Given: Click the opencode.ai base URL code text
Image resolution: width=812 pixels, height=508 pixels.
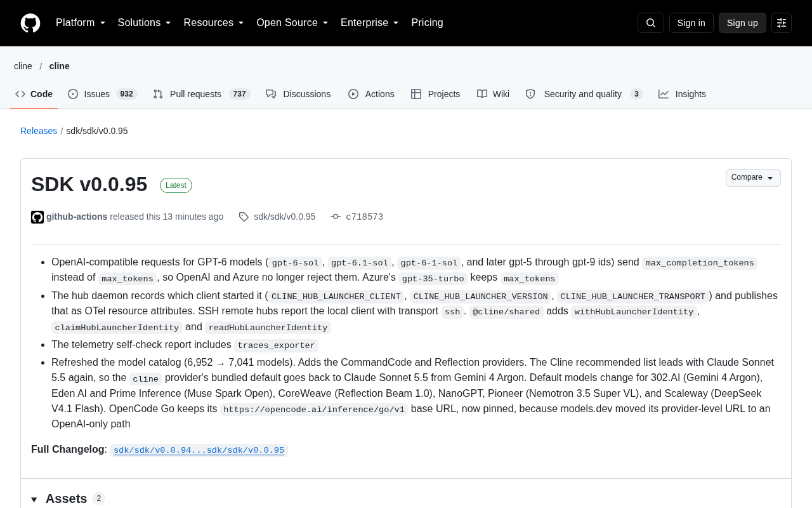Looking at the screenshot, I should pos(314,410).
